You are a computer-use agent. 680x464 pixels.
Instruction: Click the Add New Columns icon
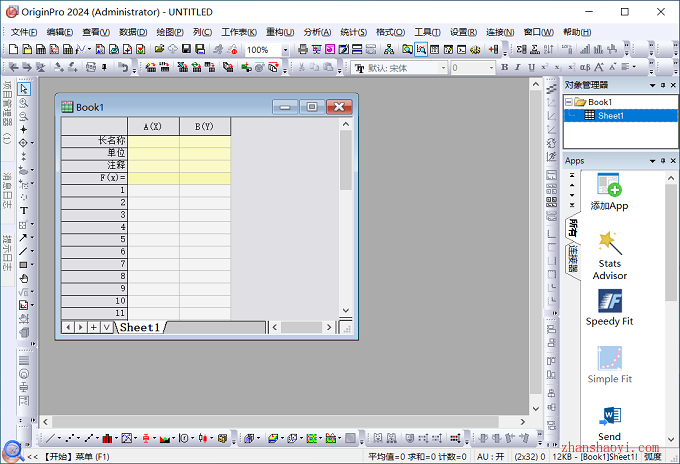[x=493, y=49]
